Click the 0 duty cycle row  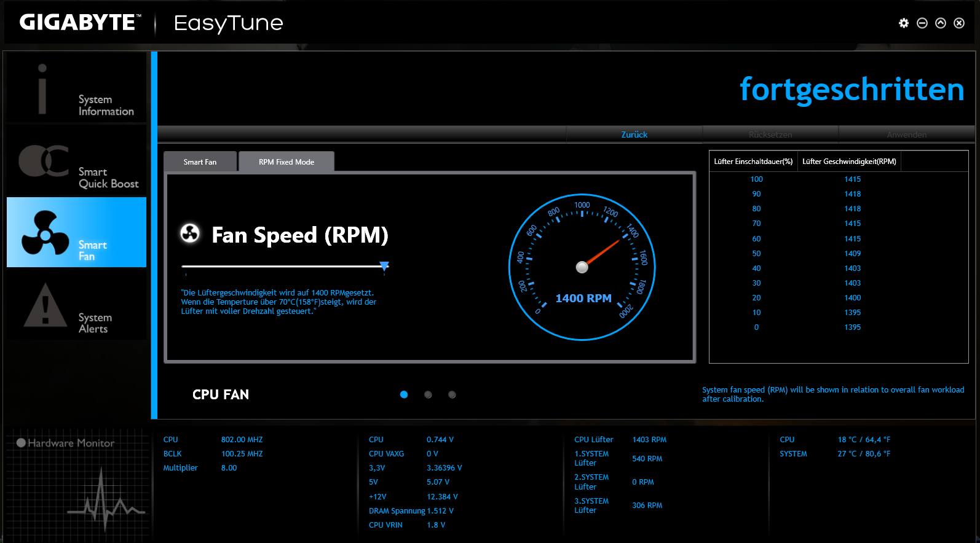(839, 327)
